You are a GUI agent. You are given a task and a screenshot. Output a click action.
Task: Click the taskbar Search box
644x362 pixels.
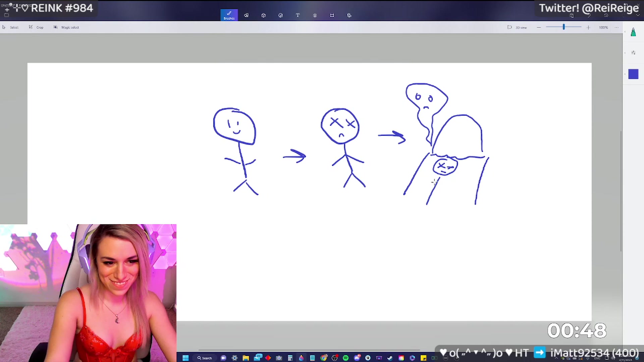(x=205, y=358)
